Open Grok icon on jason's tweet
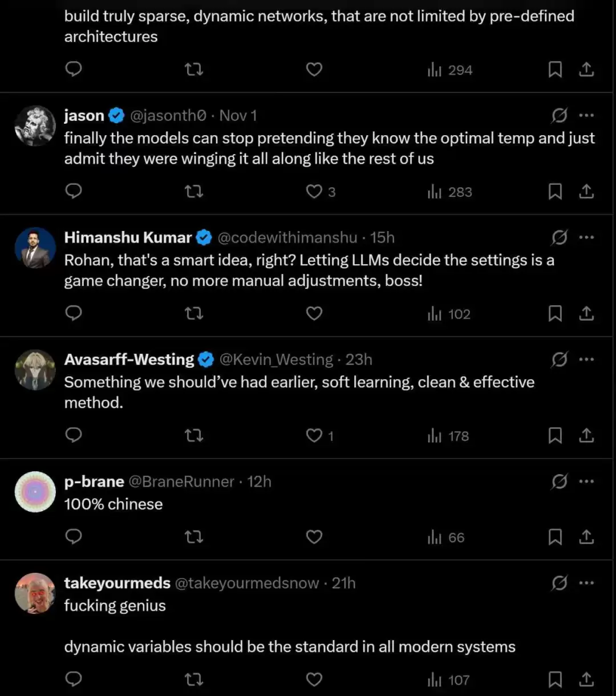Screen dimensions: 616x696 point(560,116)
